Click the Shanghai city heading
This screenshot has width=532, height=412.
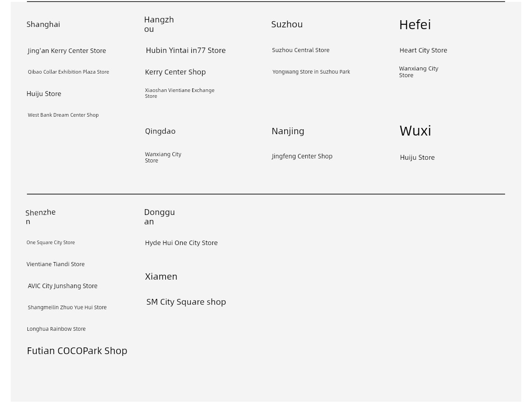[x=43, y=24]
